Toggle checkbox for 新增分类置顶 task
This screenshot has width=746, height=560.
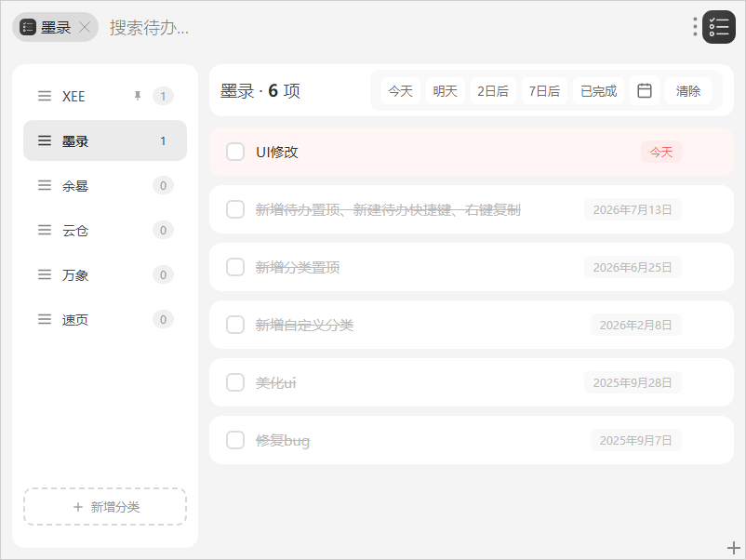click(x=235, y=267)
